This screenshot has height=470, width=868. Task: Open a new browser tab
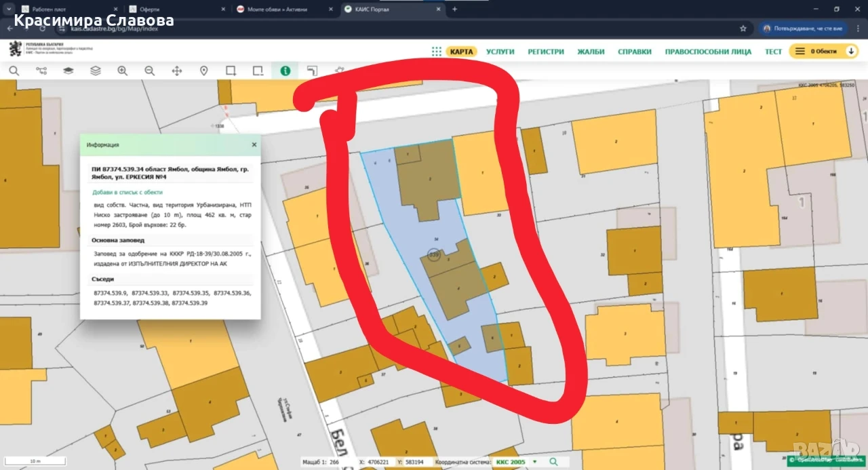coord(454,9)
